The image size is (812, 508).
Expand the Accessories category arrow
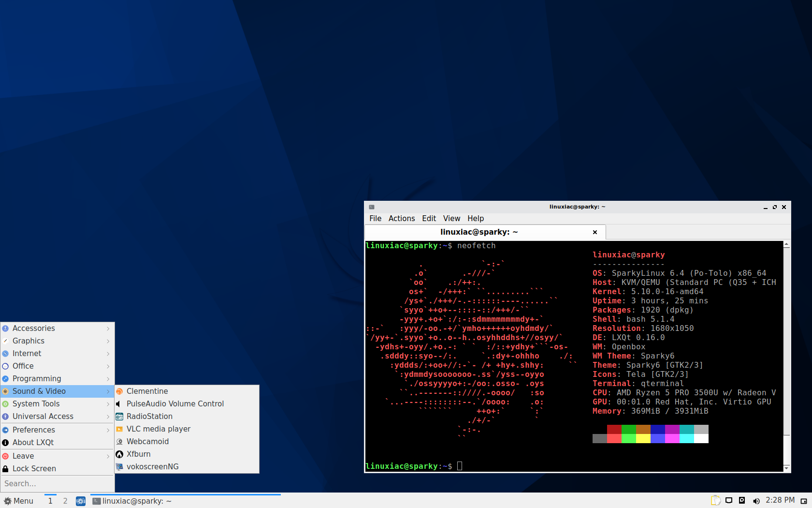pyautogui.click(x=108, y=329)
